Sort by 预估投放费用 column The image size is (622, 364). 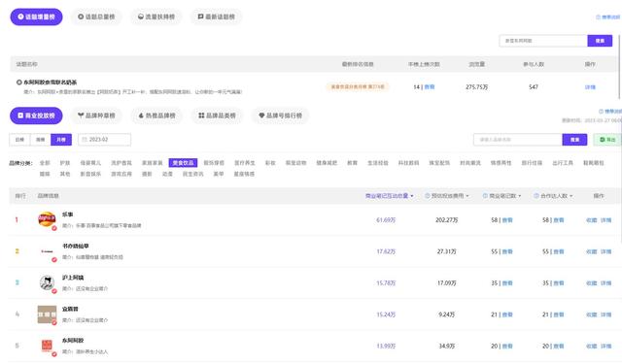[450, 196]
